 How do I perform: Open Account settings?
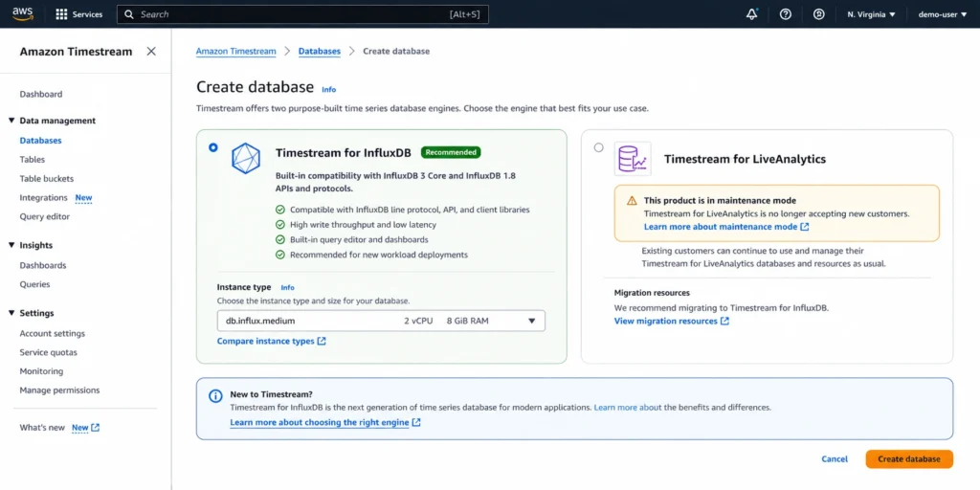pos(53,334)
